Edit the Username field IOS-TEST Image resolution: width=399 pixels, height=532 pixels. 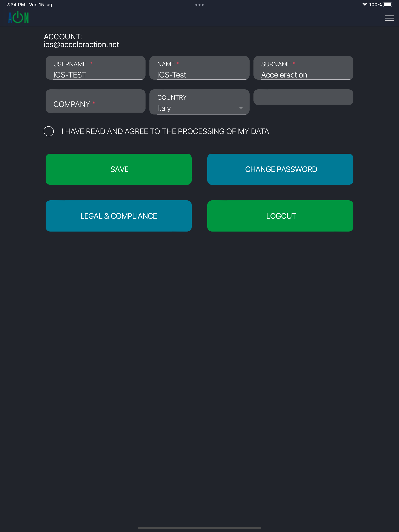(95, 68)
